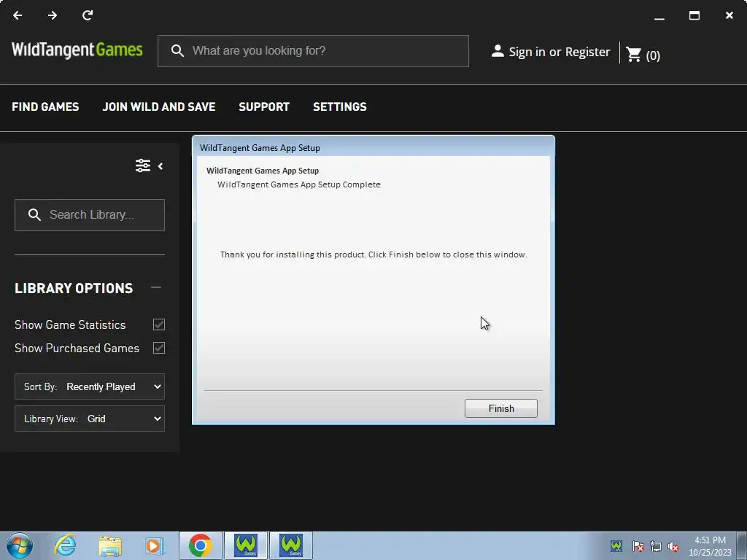The height and width of the screenshot is (560, 747).
Task: Open the network status tray icon
Action: click(656, 546)
